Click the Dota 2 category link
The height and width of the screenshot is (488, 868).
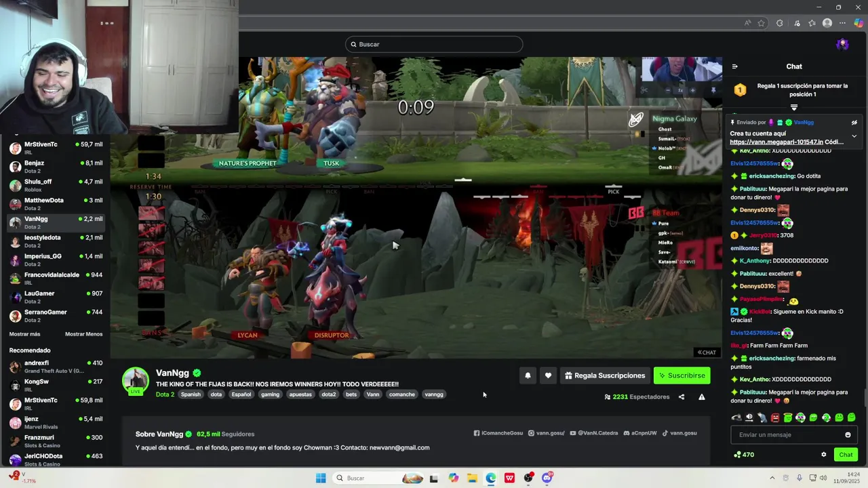(165, 394)
